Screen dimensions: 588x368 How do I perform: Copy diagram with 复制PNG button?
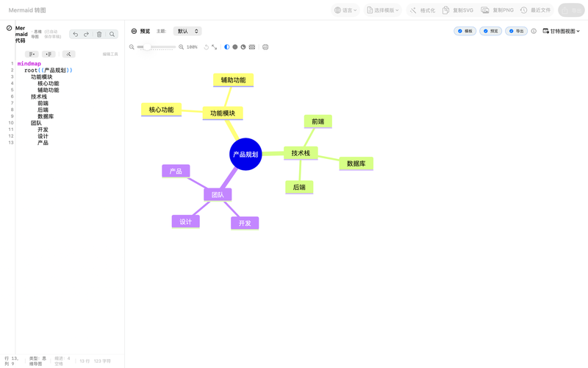498,10
